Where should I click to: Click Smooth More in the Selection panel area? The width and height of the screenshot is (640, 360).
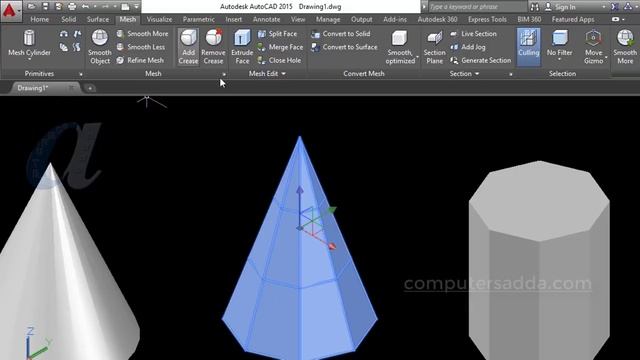tap(625, 47)
